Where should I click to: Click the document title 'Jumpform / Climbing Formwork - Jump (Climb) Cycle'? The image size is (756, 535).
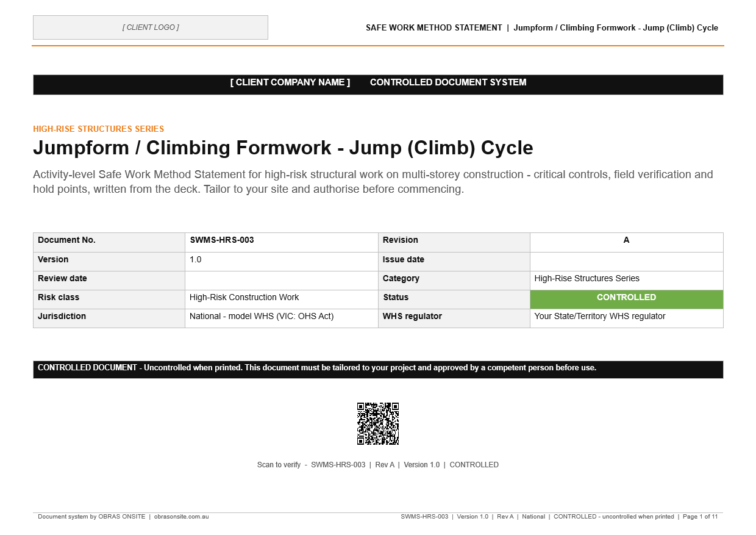point(283,148)
